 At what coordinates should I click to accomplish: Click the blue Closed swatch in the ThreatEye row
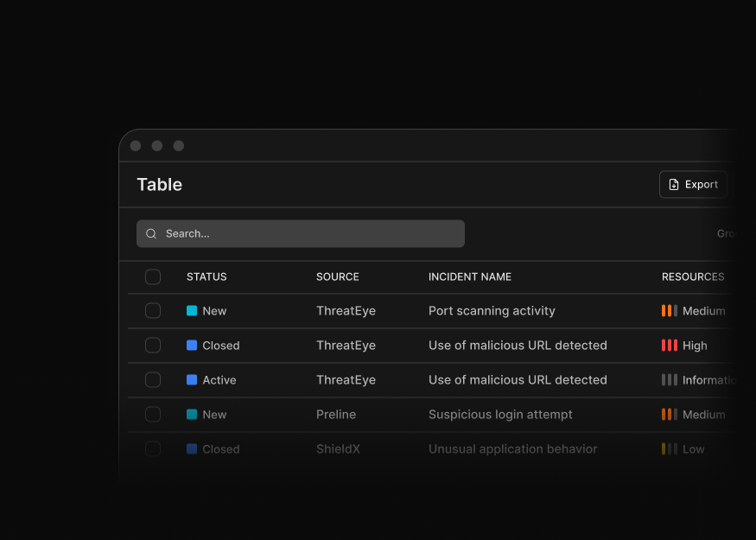coord(192,346)
